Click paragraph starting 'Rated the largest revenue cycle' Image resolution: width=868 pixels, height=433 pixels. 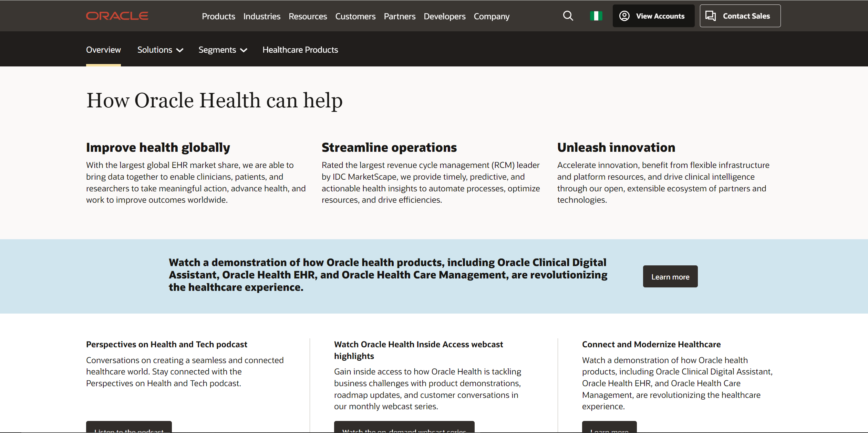[431, 182]
